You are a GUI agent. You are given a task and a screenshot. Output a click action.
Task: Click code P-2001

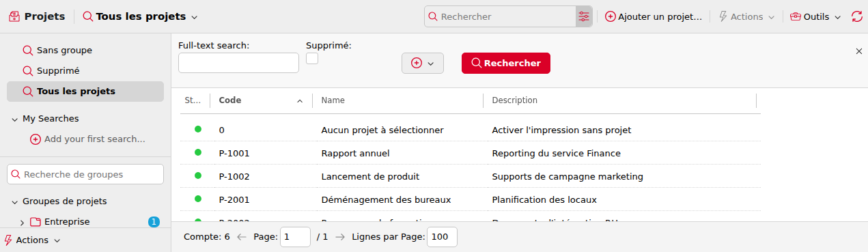pyautogui.click(x=234, y=199)
